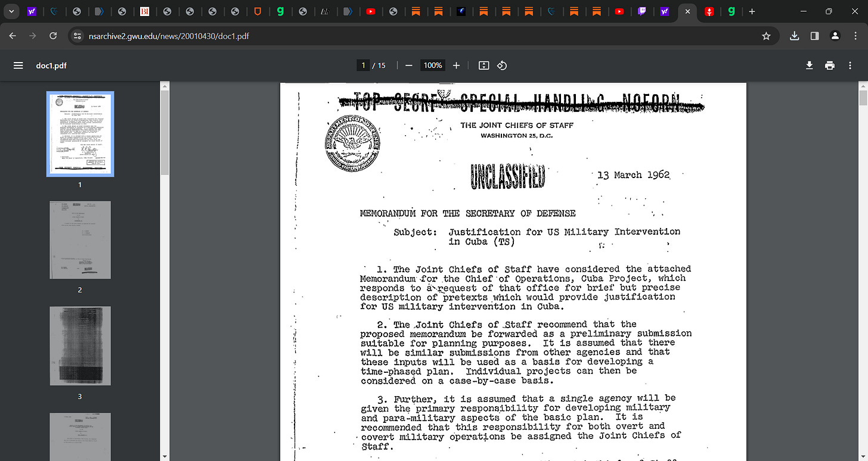Close the active doc1.pdf tab
The image size is (868, 461).
[x=687, y=11]
